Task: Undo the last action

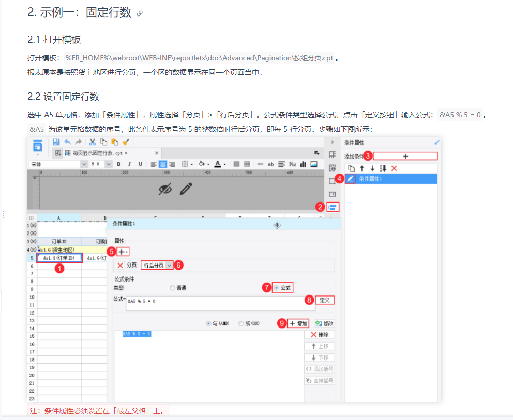Action: pyautogui.click(x=67, y=143)
